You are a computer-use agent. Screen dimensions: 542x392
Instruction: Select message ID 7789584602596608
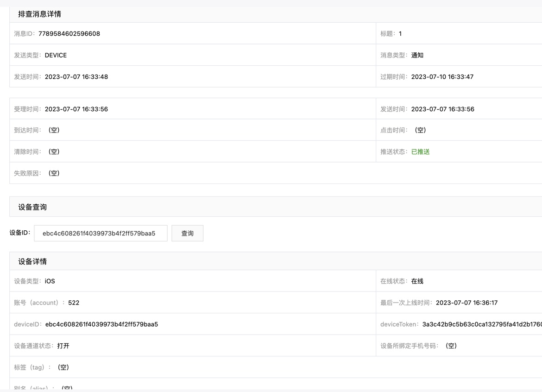pyautogui.click(x=69, y=33)
